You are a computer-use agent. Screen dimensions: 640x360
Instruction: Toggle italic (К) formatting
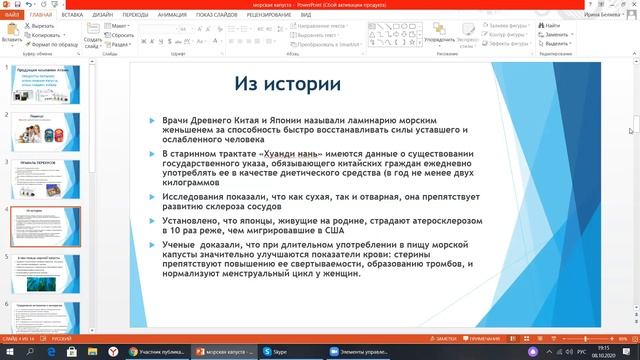coord(152,41)
